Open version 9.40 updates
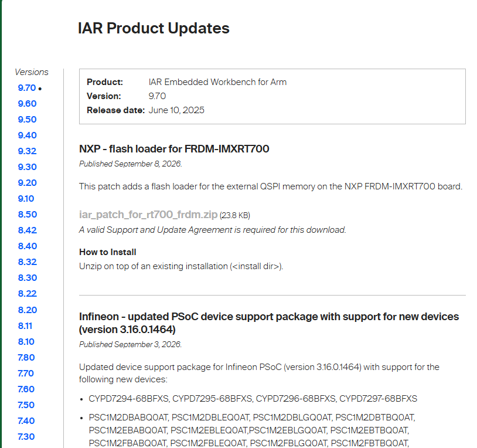Image resolution: width=477 pixels, height=448 pixels. click(27, 135)
